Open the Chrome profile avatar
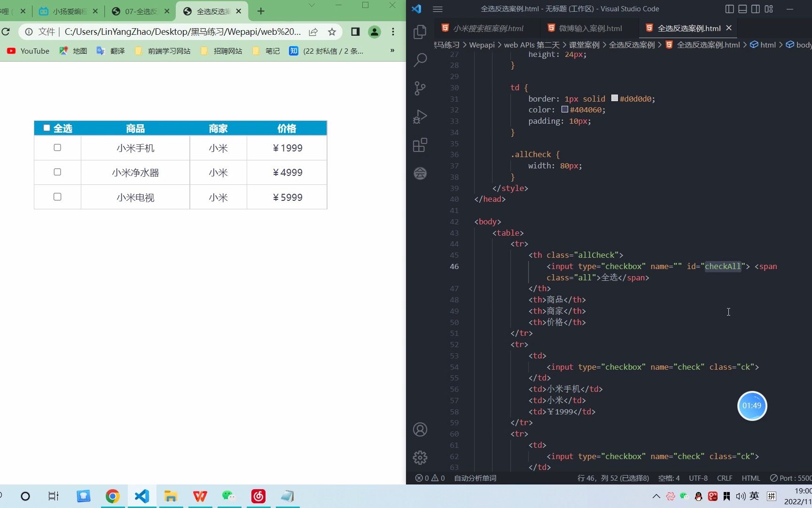 [374, 32]
